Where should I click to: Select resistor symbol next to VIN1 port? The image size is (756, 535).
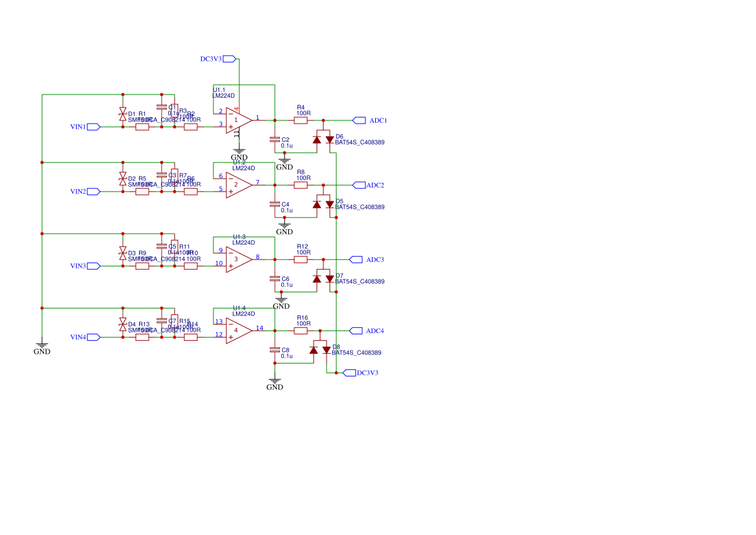coord(142,127)
